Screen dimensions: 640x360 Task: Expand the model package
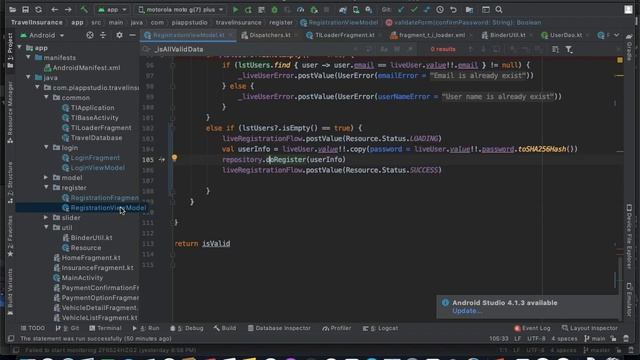(46, 178)
